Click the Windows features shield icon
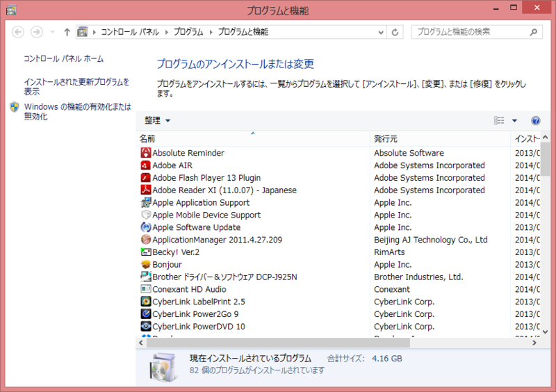Image resolution: width=556 pixels, height=392 pixels. [x=15, y=107]
